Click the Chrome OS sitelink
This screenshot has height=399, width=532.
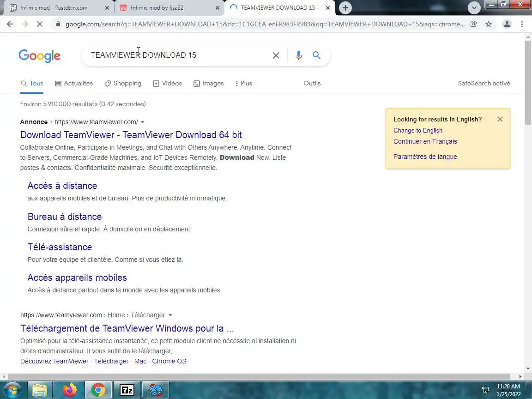click(x=169, y=361)
